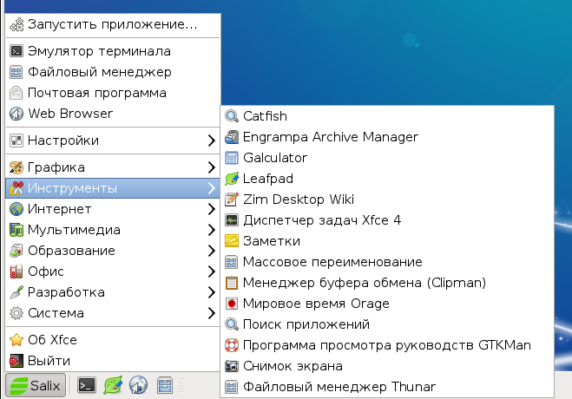
Task: Launch Zim Desktop Wiki entry
Action: click(x=387, y=200)
